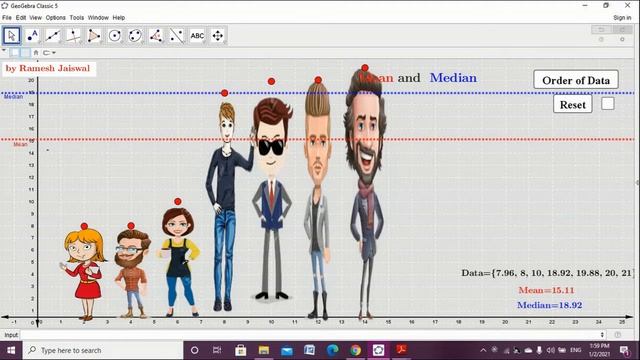Click the Median=18.92 text
The height and width of the screenshot is (360, 640).
pos(549,305)
